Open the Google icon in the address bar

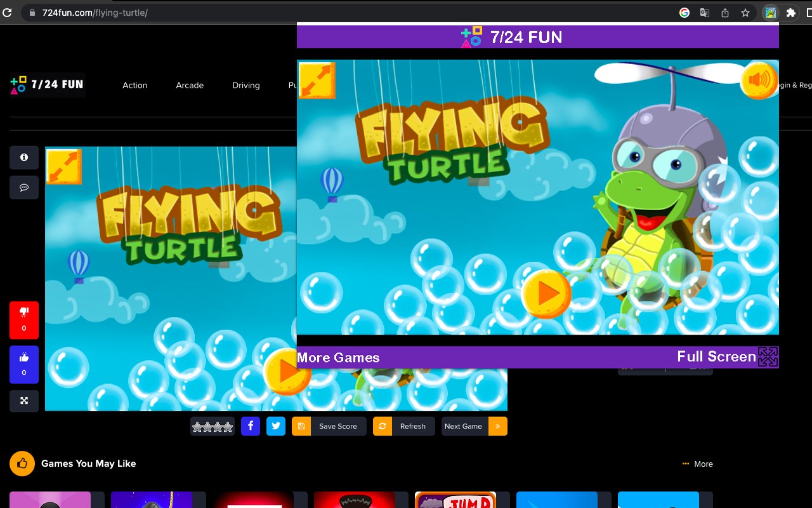click(684, 13)
